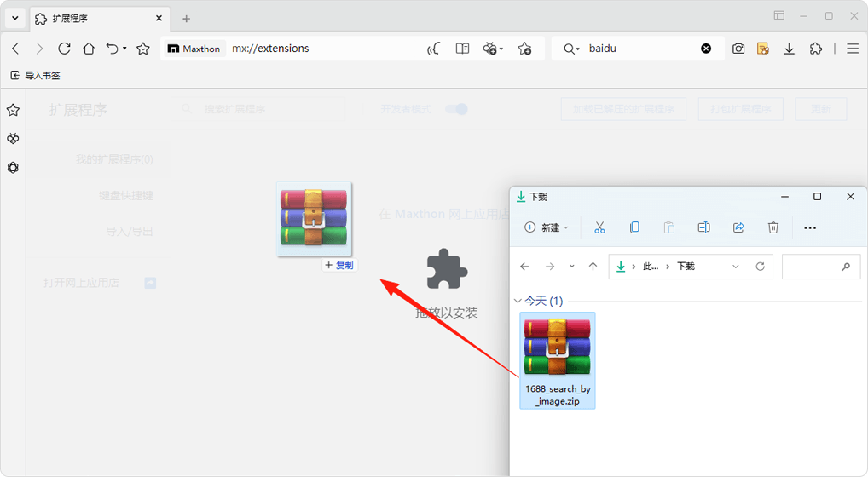The width and height of the screenshot is (868, 477).
Task: Click the Delete trash icon in Explorer
Action: [x=773, y=227]
